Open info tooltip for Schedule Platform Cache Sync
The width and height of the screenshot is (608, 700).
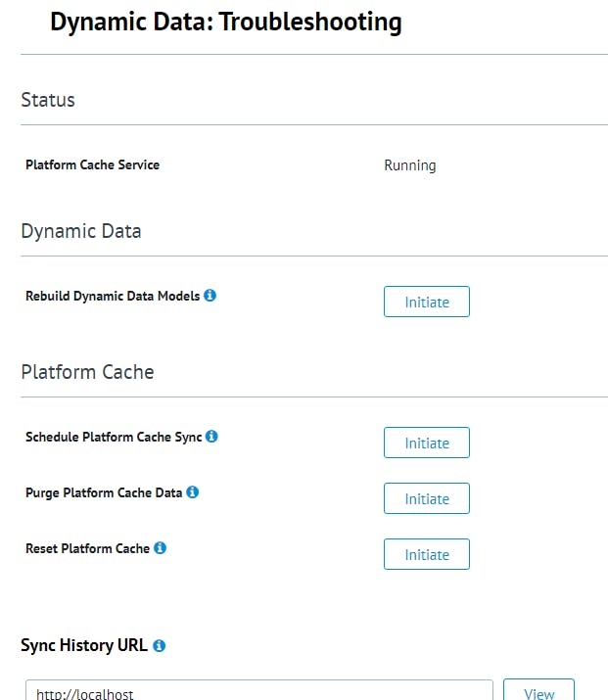click(x=212, y=437)
